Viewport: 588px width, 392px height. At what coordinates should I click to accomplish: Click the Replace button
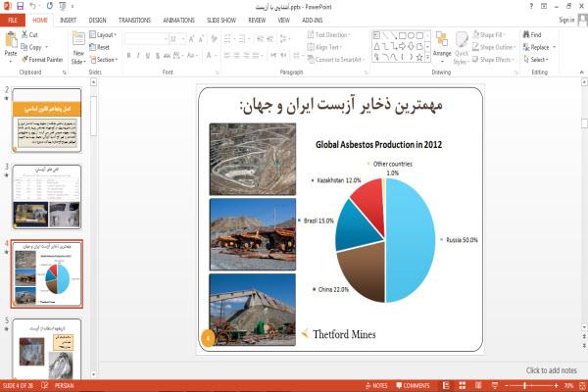click(x=539, y=47)
